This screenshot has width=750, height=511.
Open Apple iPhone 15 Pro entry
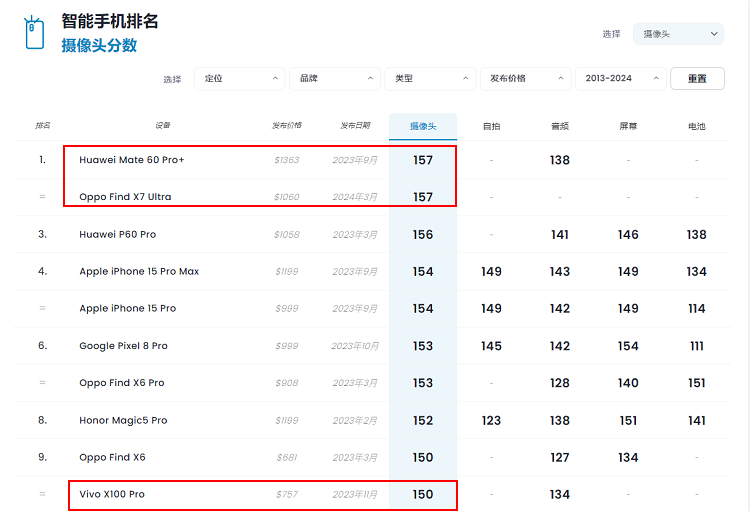[128, 308]
